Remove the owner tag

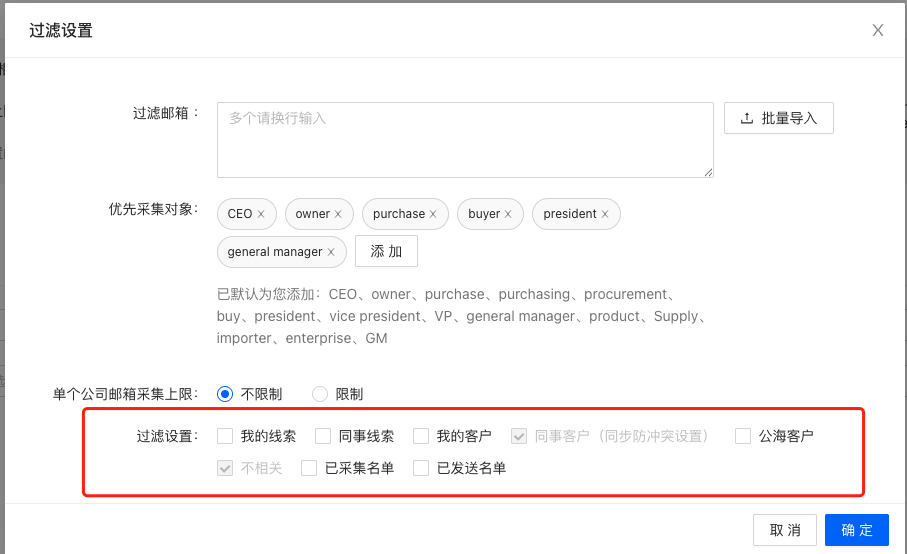coord(338,214)
